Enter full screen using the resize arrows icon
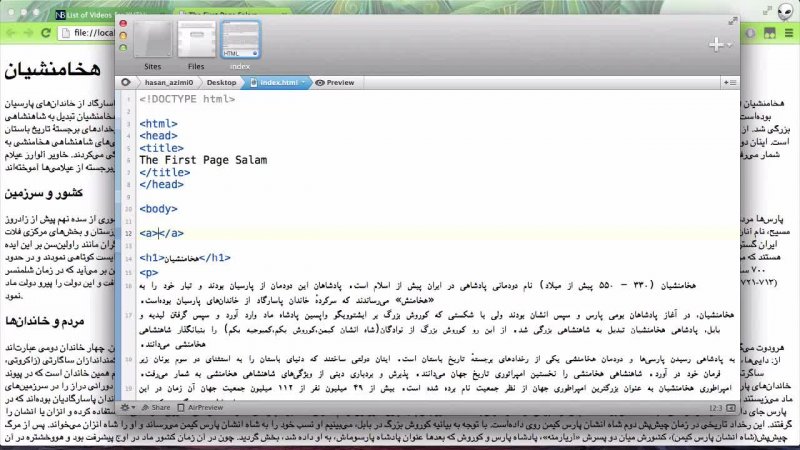 pyautogui.click(x=734, y=23)
